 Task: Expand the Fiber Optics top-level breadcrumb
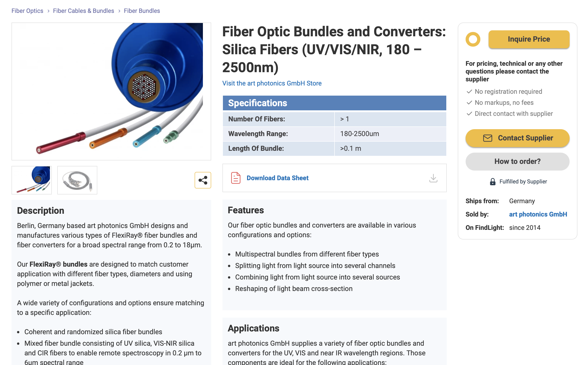coord(27,11)
